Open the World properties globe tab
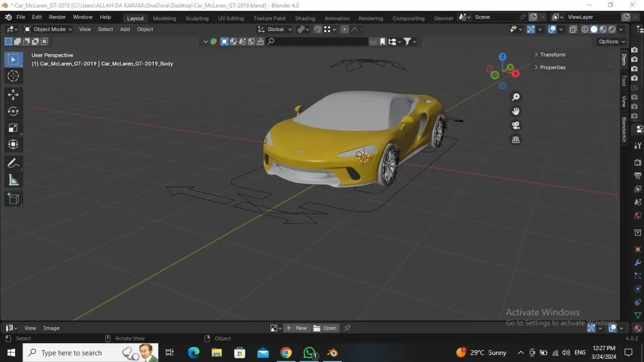 638,216
